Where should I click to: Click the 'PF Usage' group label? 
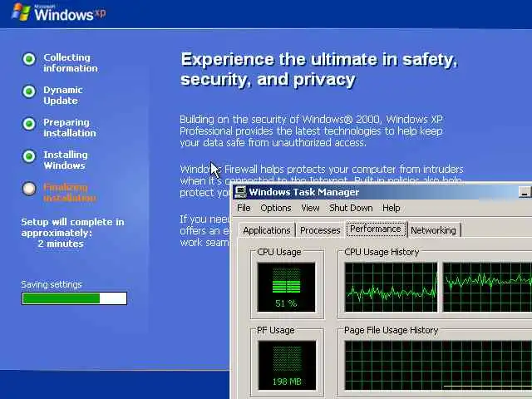pyautogui.click(x=275, y=330)
